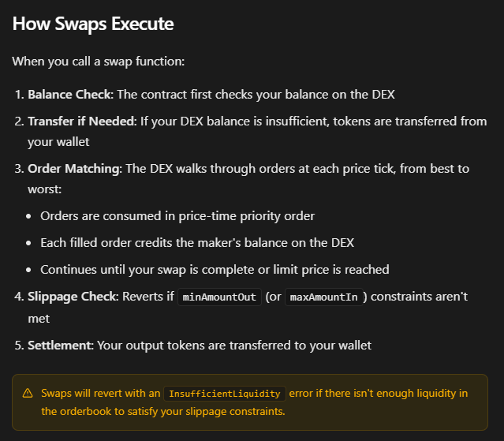
Task: Click the maxAmountIn inline code snippet
Action: coord(323,297)
